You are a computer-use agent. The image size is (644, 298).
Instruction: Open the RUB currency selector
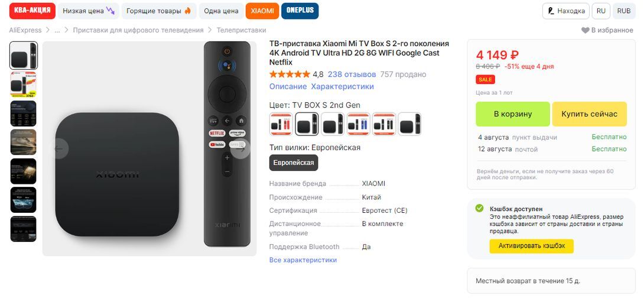click(x=624, y=11)
